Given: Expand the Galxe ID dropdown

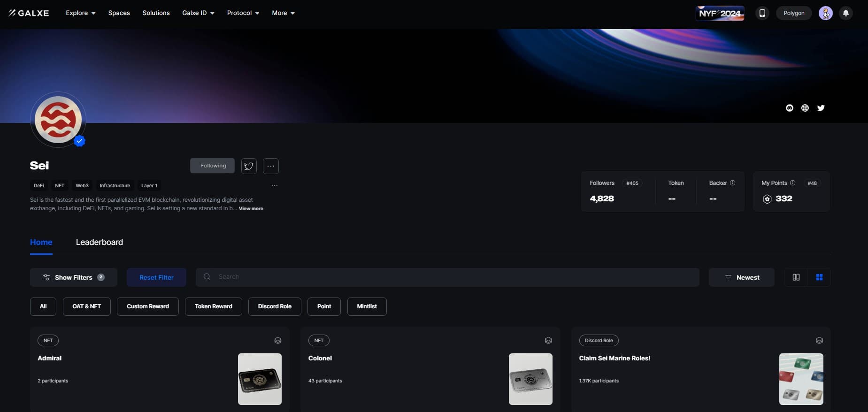Looking at the screenshot, I should pos(198,13).
